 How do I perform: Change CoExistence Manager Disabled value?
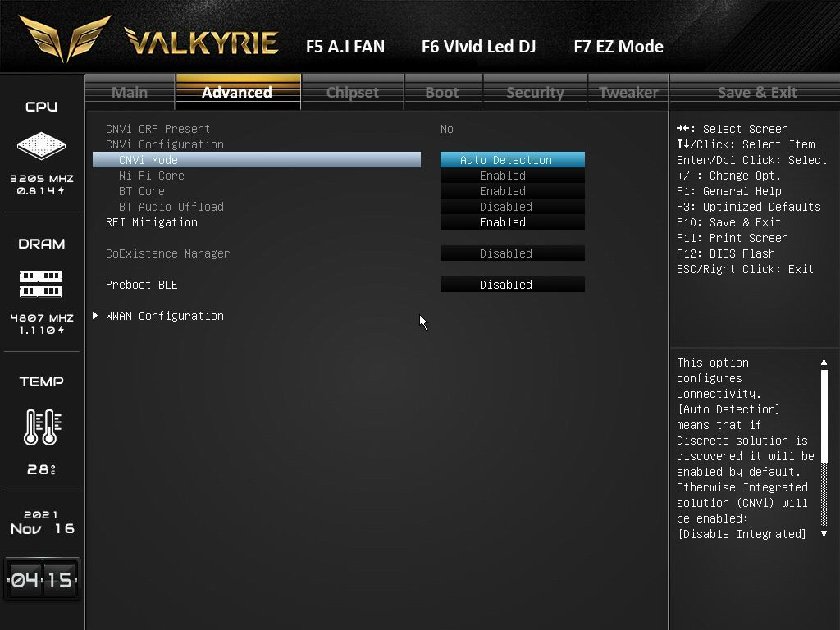coord(513,253)
